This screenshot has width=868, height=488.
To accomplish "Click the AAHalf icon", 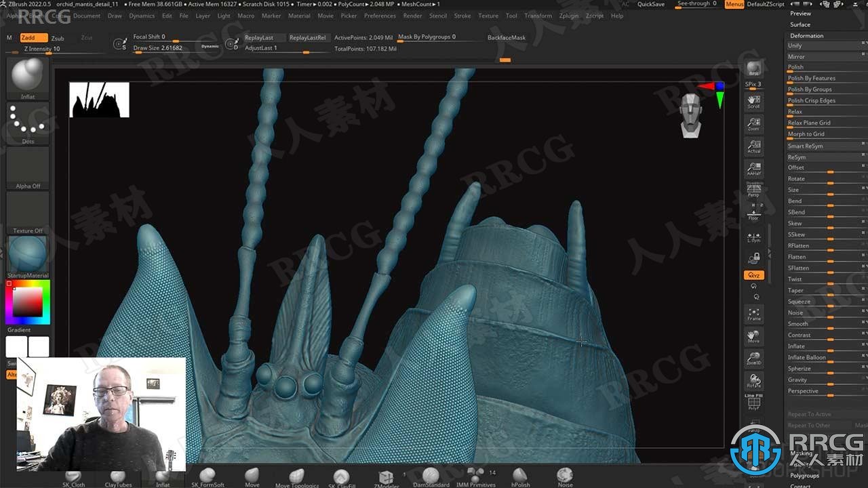I will coord(753,168).
